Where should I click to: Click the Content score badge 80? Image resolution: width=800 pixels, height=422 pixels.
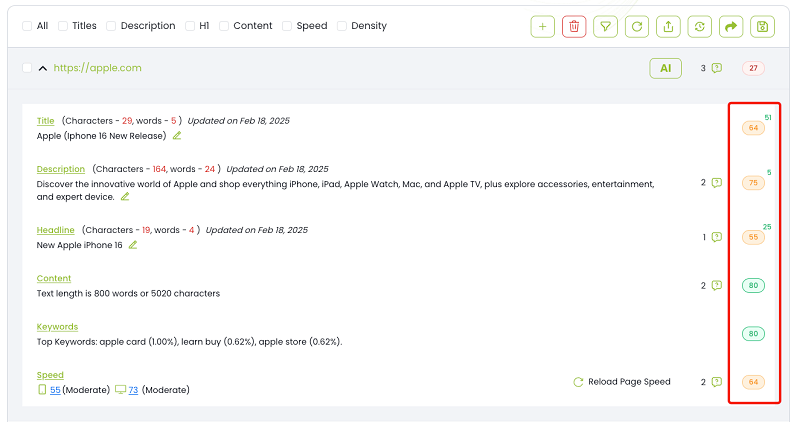coord(753,285)
